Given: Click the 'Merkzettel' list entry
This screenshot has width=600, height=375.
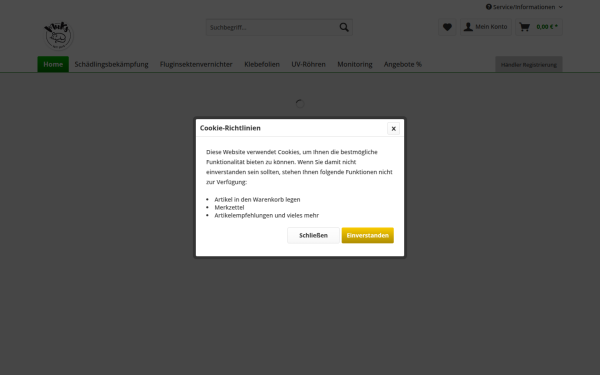Looking at the screenshot, I should click(x=229, y=207).
